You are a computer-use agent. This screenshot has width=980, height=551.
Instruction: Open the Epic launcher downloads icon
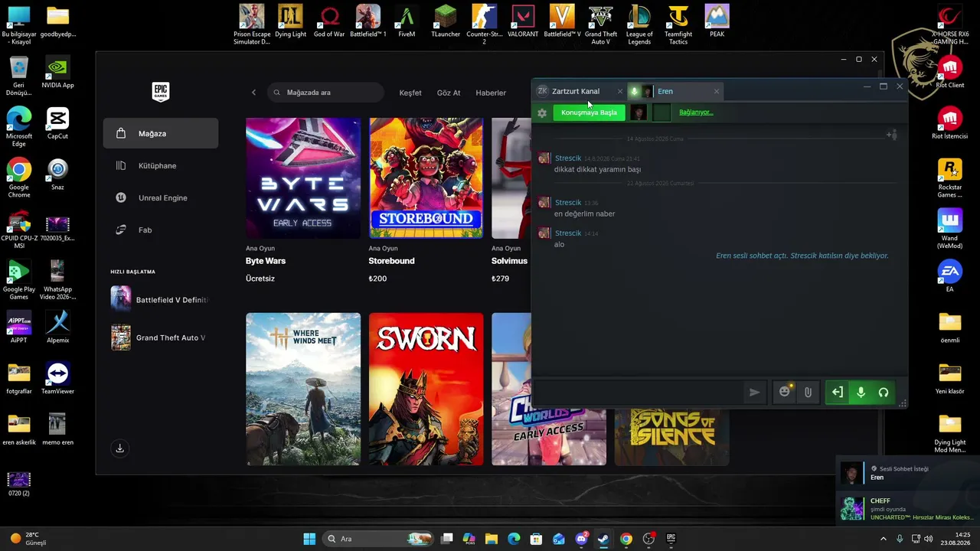tap(120, 448)
